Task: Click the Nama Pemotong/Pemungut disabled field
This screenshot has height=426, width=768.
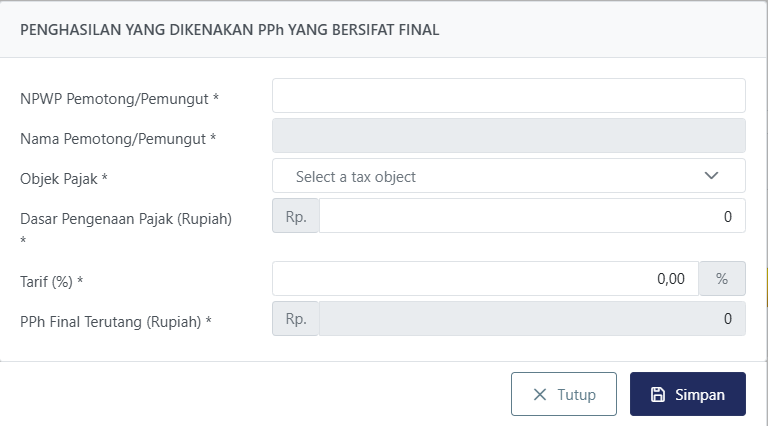Action: (x=508, y=136)
